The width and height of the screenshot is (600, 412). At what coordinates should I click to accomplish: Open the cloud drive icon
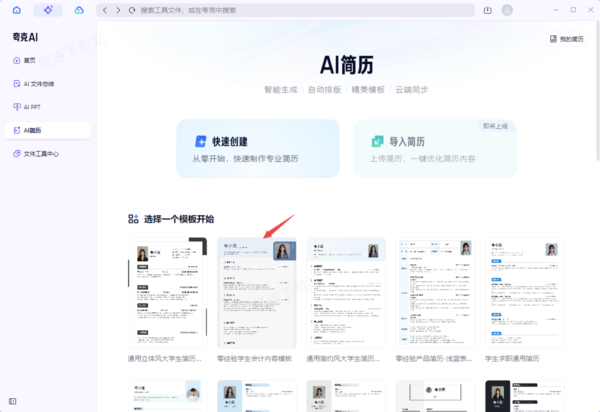tap(79, 10)
